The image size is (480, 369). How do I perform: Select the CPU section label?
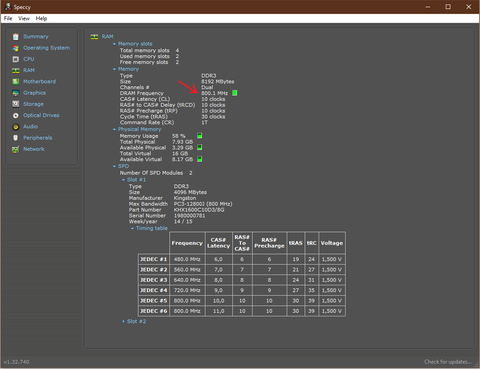pos(29,59)
